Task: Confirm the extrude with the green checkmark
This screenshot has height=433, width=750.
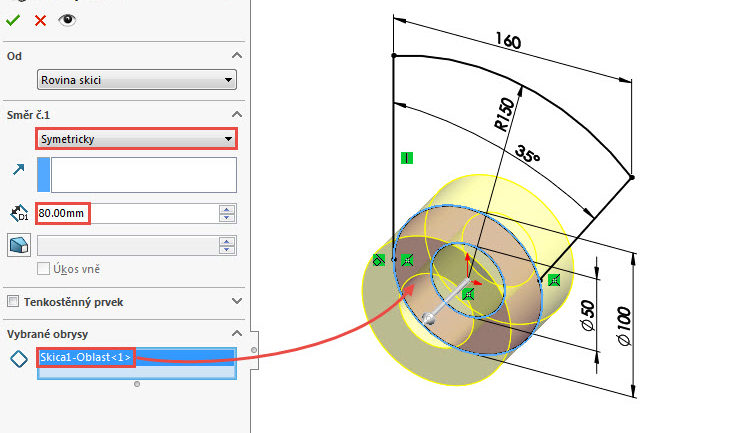Action: 13,20
